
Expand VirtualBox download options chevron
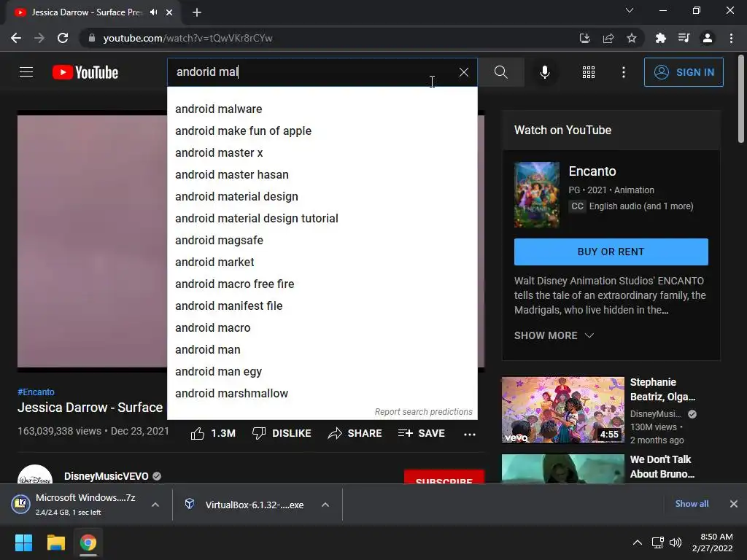[x=325, y=505]
